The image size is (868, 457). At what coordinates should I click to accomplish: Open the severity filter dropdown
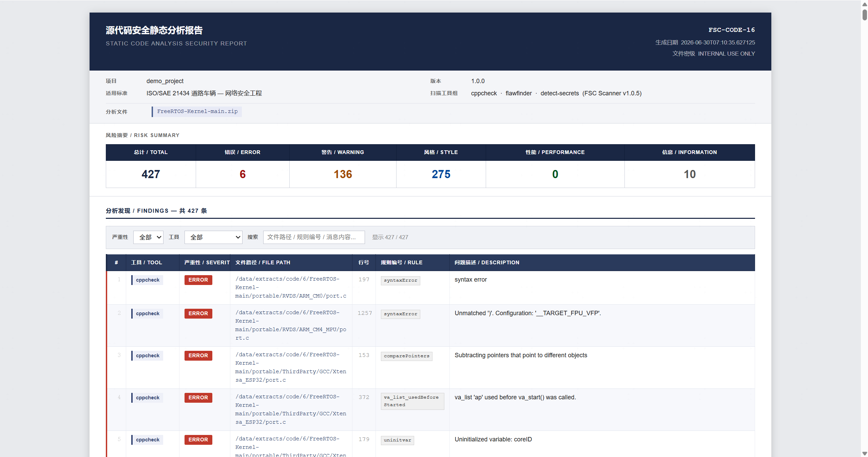[148, 237]
